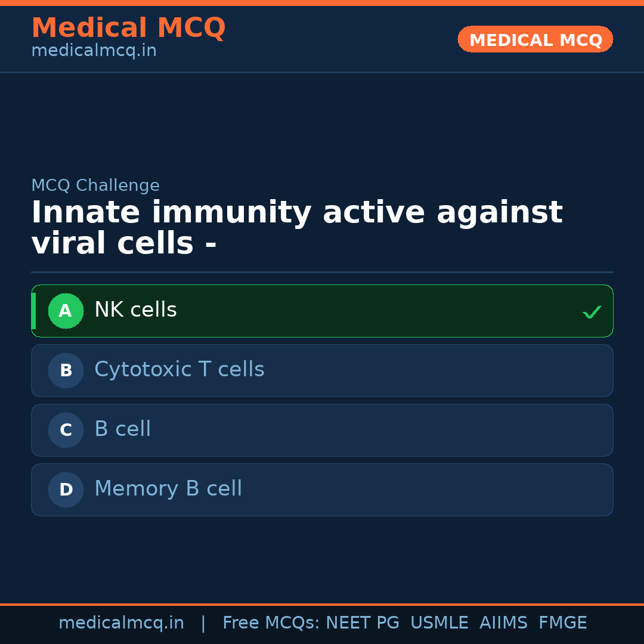The image size is (644, 644).
Task: Select the Cytotoxic T cells answer option
Action: [x=322, y=370]
